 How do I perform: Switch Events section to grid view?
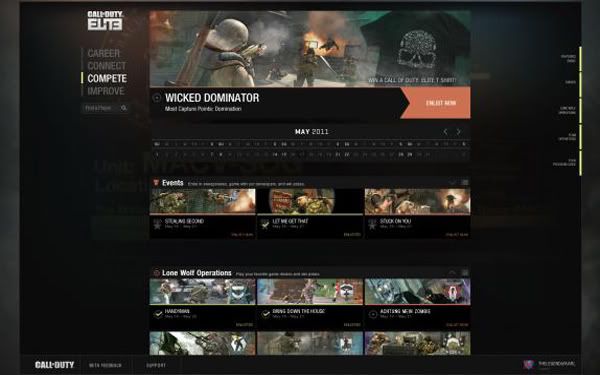(465, 183)
